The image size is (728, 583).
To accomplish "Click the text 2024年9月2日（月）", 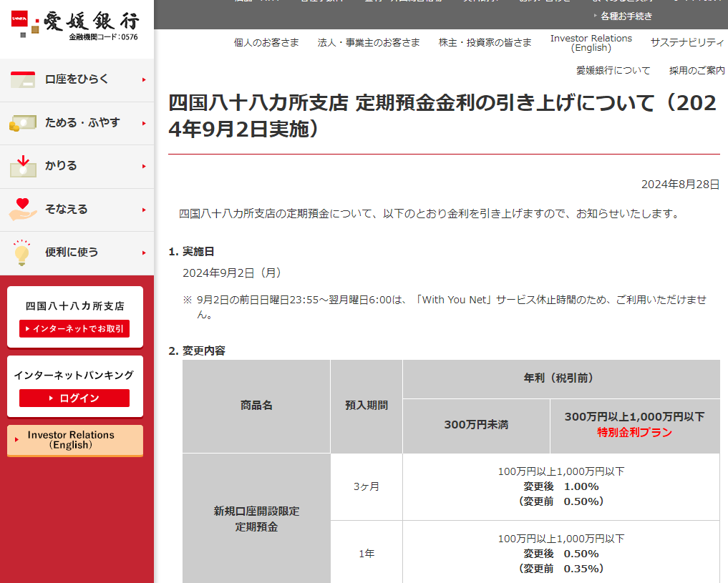I will click(x=232, y=273).
